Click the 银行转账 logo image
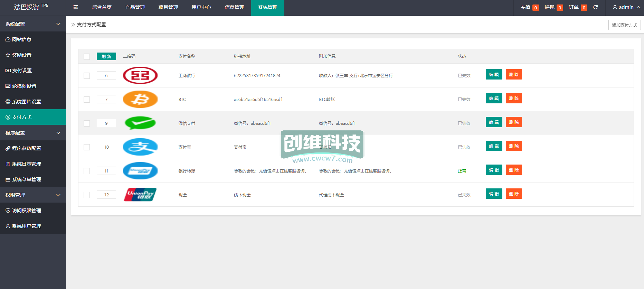This screenshot has width=644, height=289. (140, 171)
